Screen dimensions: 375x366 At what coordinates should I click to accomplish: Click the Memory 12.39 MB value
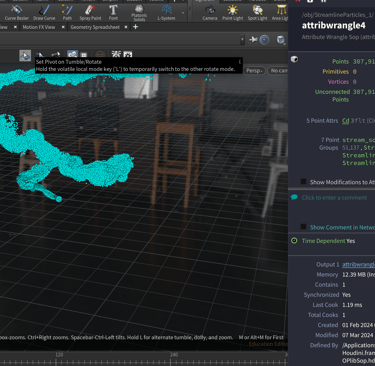(x=358, y=274)
